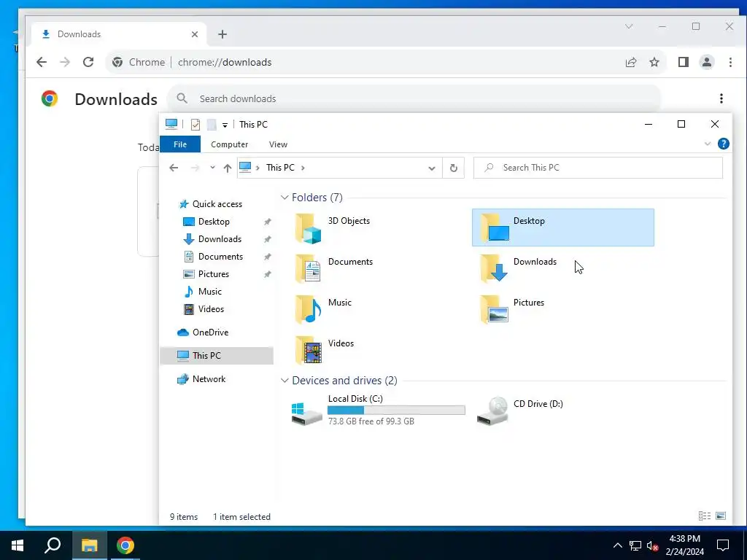Select OneDrive in navigation pane
This screenshot has width=747, height=560.
[x=210, y=332]
